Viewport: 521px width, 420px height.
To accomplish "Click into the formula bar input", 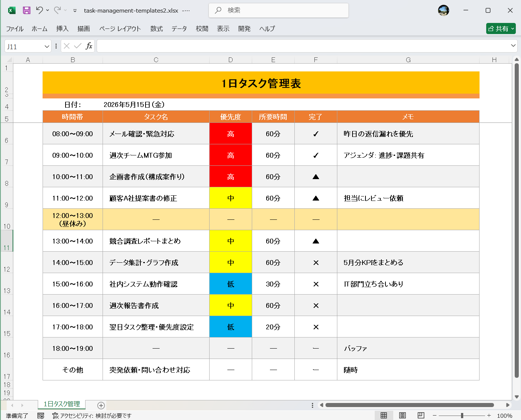I will tap(303, 46).
